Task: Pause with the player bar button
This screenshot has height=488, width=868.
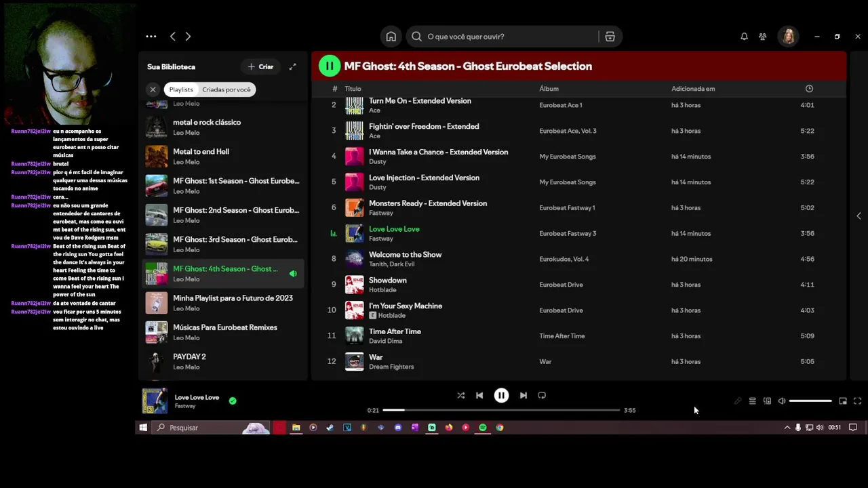Action: tap(501, 395)
